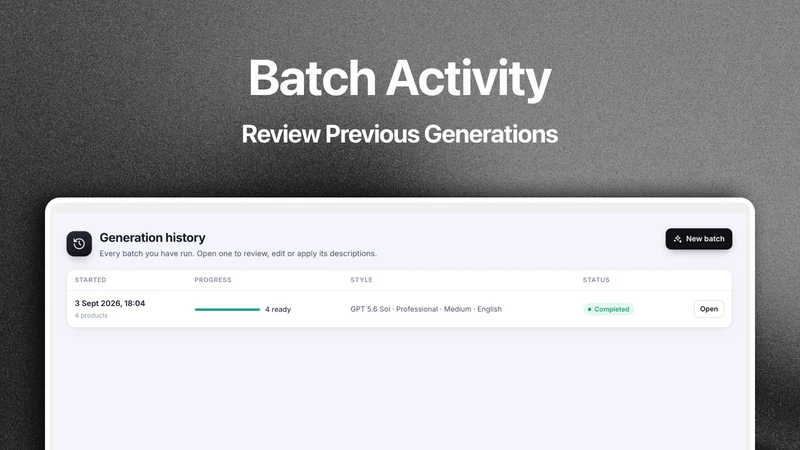Viewport: 800px width, 450px height.
Task: Click the green Completed status badge
Action: [608, 309]
